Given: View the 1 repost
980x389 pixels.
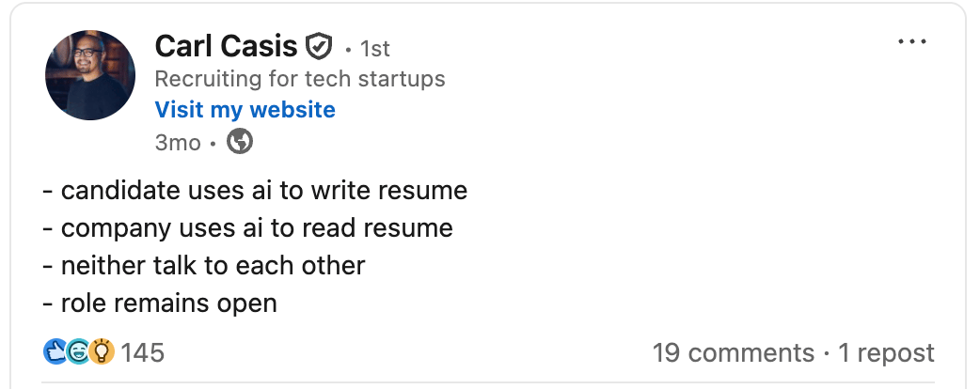Looking at the screenshot, I should [x=886, y=353].
